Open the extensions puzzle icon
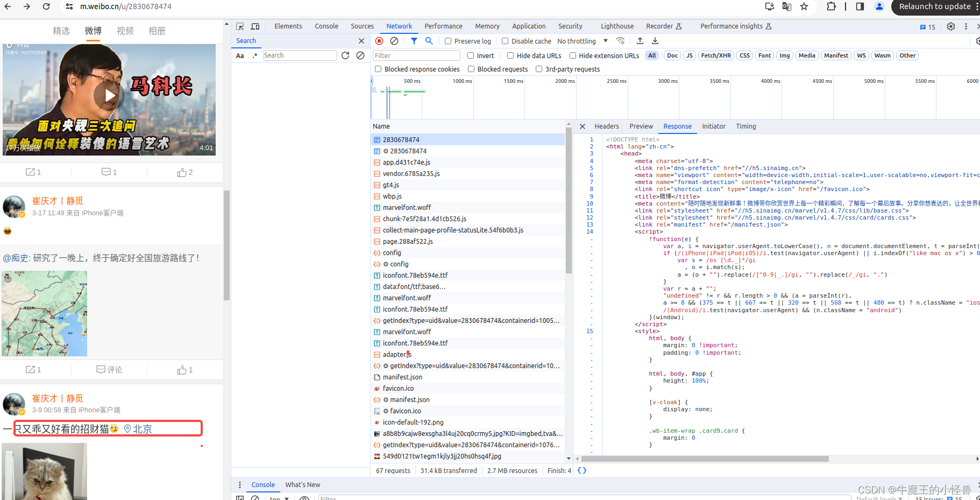The image size is (980, 500). [831, 6]
